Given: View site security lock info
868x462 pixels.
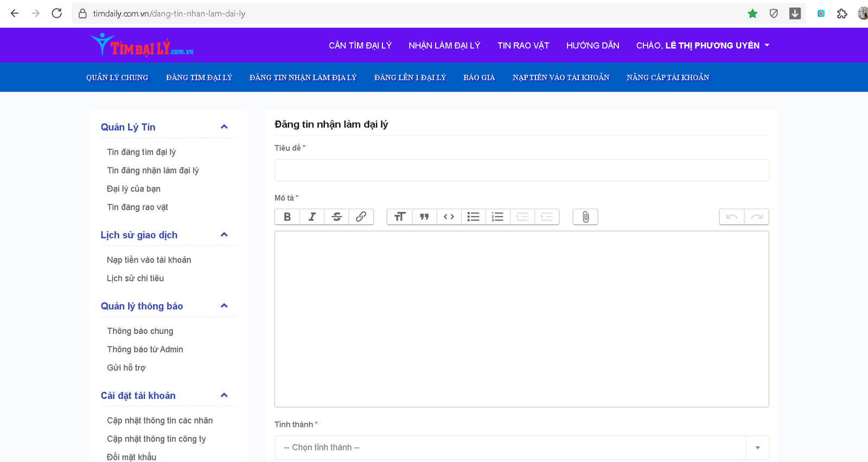Looking at the screenshot, I should [82, 14].
